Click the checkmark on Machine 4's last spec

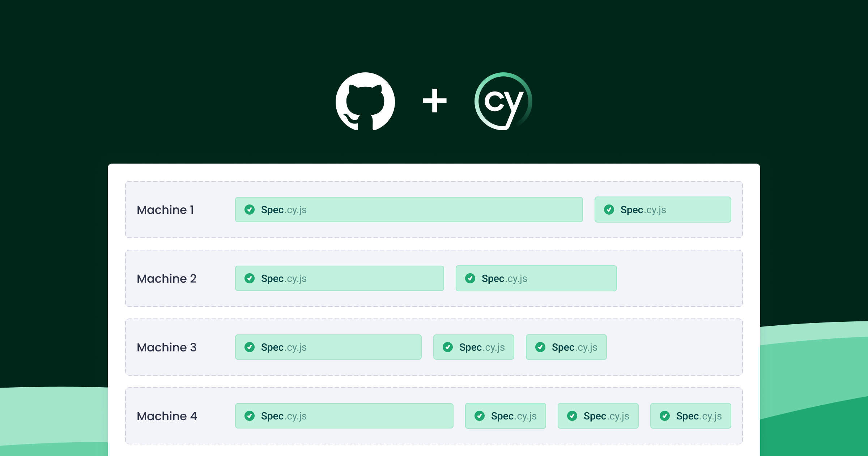[665, 416]
